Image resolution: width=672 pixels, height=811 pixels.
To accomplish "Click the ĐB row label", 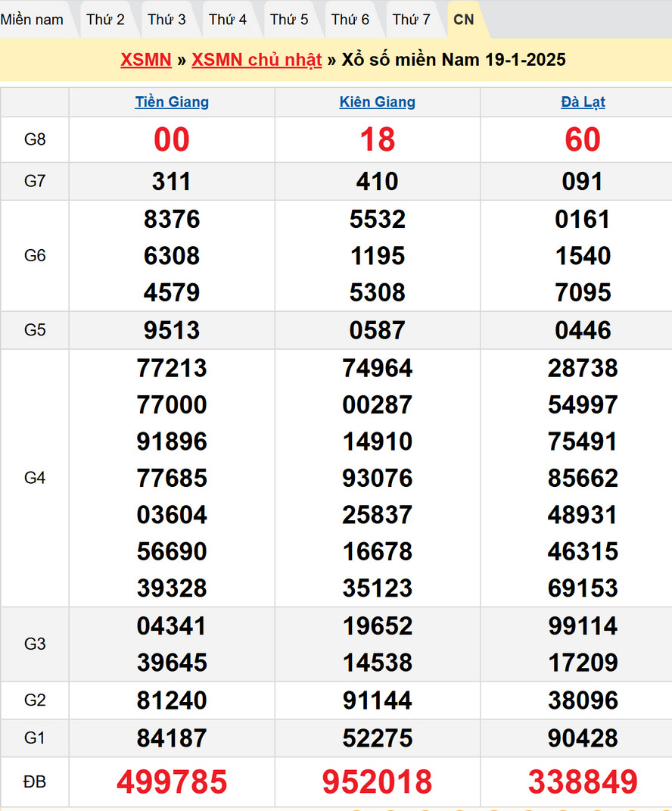I will [x=35, y=781].
